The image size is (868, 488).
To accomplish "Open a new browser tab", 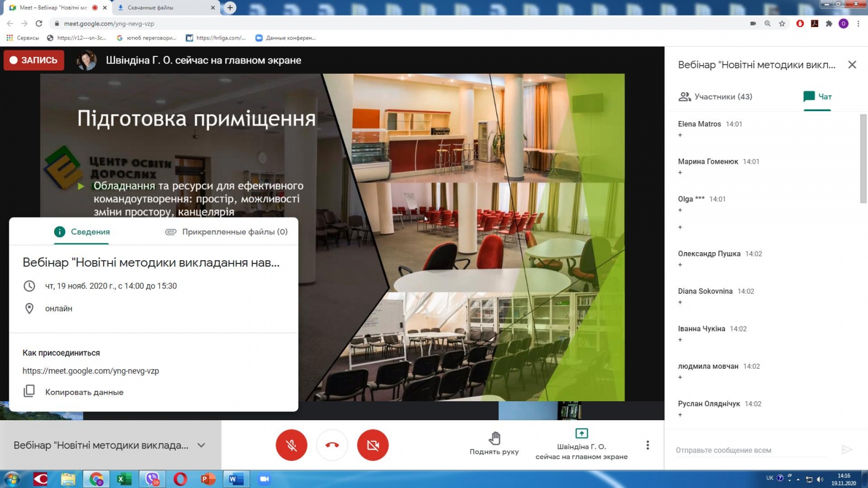I will (230, 8).
